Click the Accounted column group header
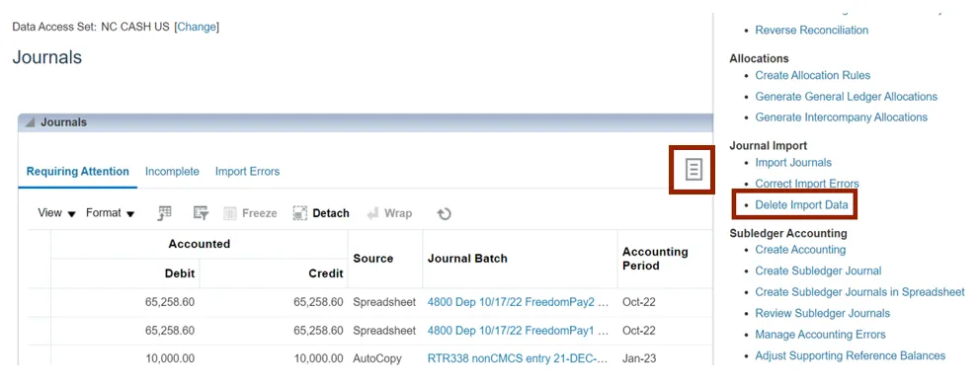This screenshot has width=980, height=386. [x=200, y=244]
